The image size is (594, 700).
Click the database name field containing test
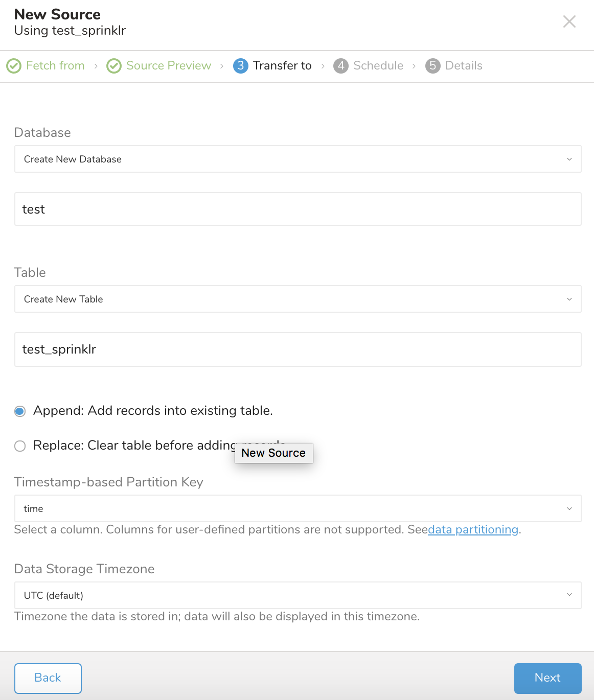click(x=298, y=209)
